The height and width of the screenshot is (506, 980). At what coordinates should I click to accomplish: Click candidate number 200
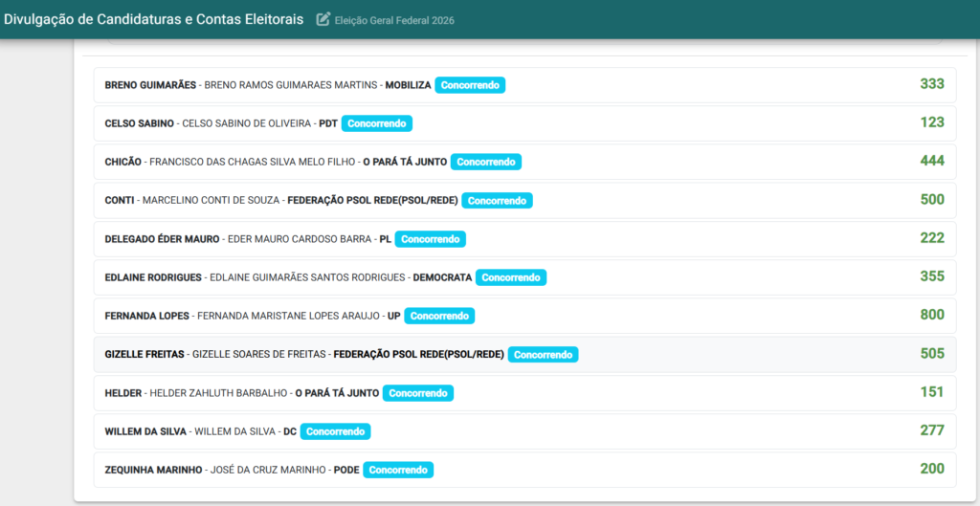pyautogui.click(x=932, y=469)
